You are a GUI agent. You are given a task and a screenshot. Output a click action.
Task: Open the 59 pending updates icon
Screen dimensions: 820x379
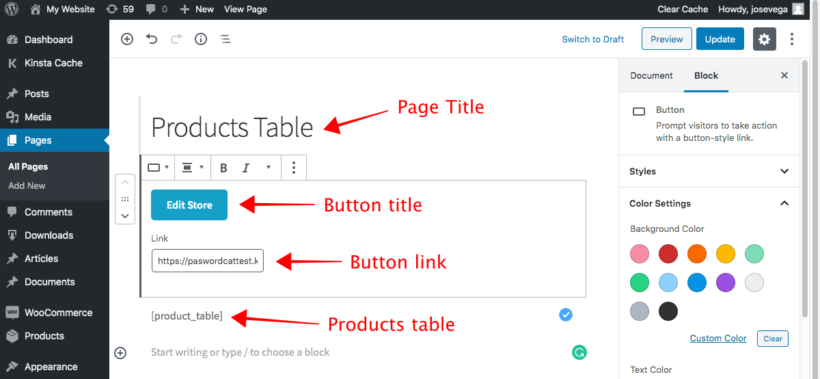pos(120,9)
